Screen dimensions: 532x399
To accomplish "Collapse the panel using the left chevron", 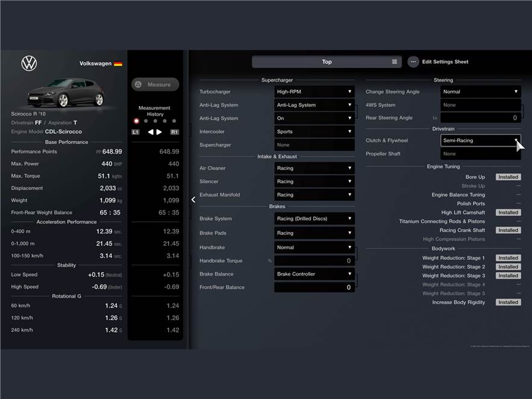I will tap(193, 199).
